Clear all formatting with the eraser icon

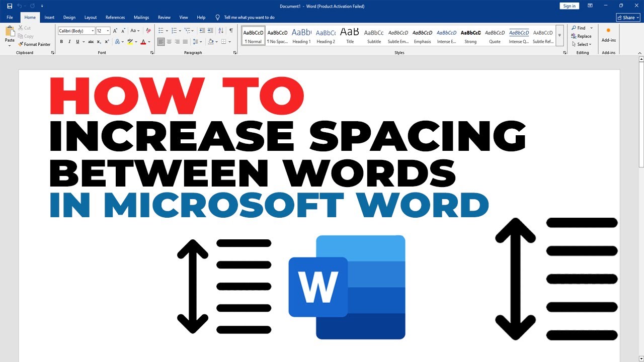point(148,31)
